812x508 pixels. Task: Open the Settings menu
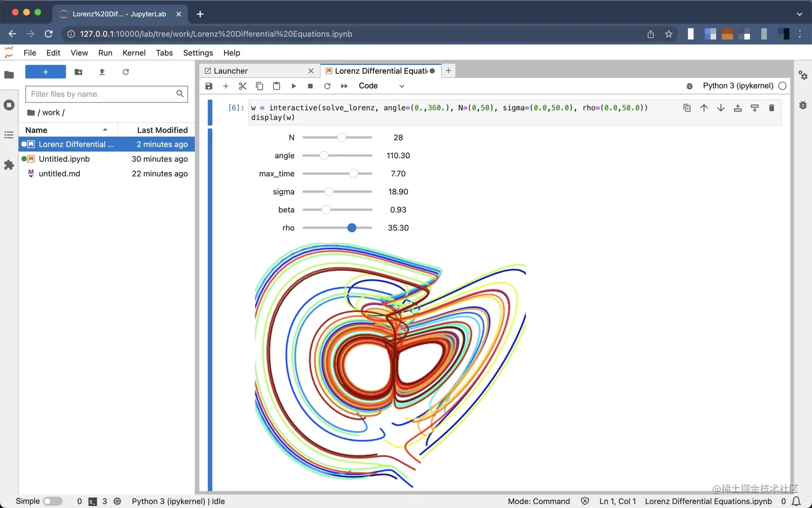[x=198, y=53]
